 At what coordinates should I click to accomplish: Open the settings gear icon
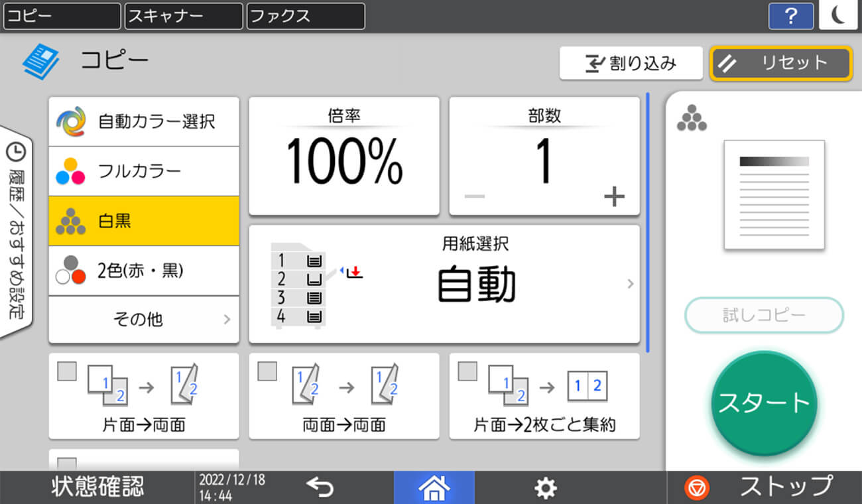click(545, 487)
